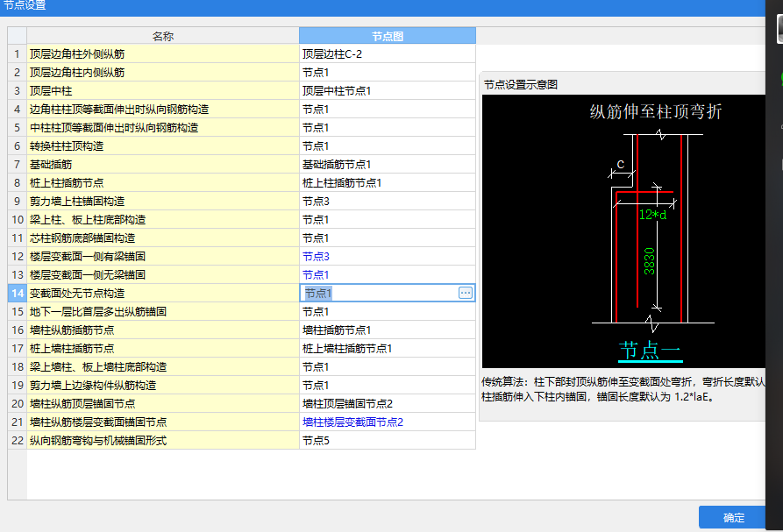Viewport: 783px width, 532px height.
Task: Select the 墙柱纵筋插筋节点 name cell
Action: pos(163,330)
